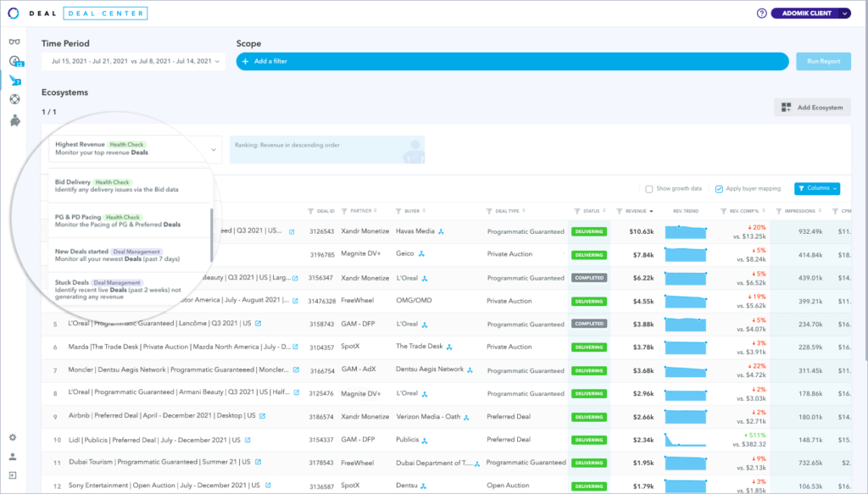Screen dimensions: 868x494
Task: Click the logout icon at sidebar bottom
Action: (x=13, y=475)
